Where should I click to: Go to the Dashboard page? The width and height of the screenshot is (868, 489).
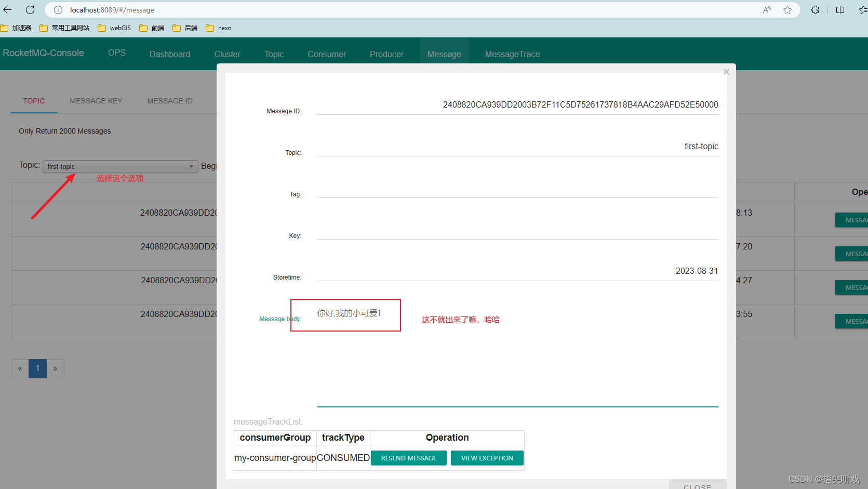170,54
